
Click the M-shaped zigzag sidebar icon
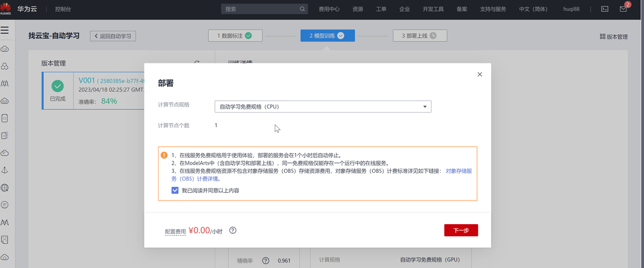point(5,222)
